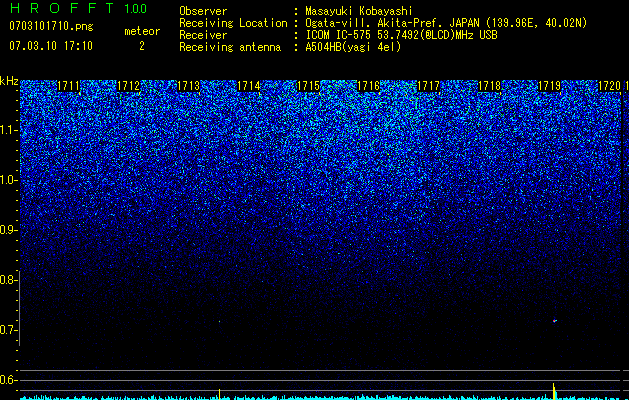
Task: Click the Observer label
Action: click(x=203, y=11)
